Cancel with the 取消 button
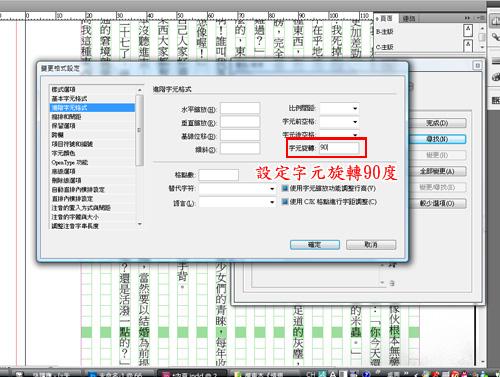The height and width of the screenshot is (377, 500). pos(371,245)
